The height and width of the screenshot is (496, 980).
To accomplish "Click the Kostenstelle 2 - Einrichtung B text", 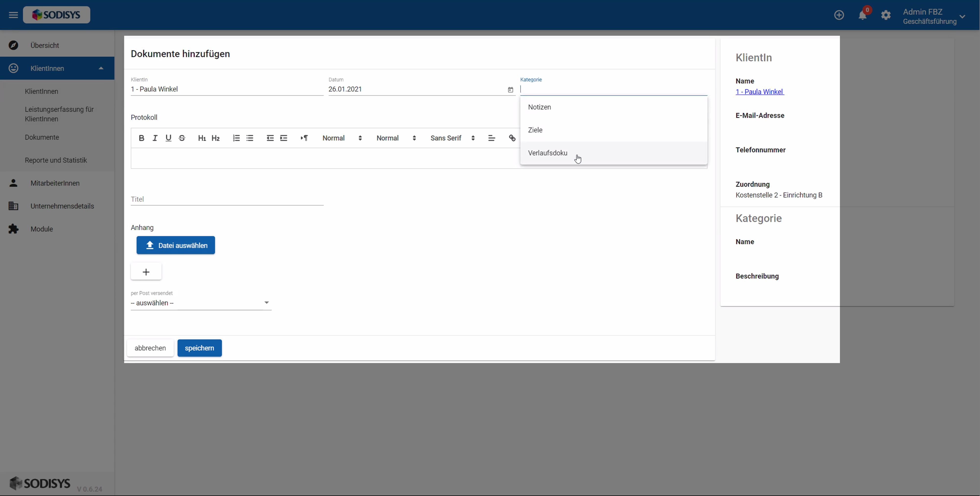I will [x=779, y=195].
